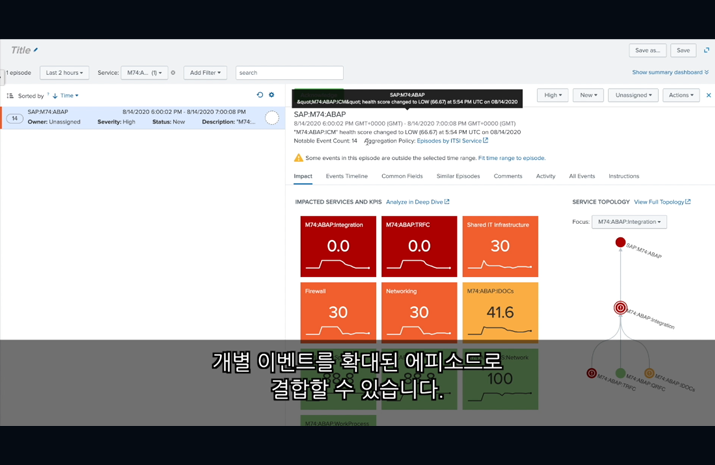Screen dimensions: 715x465
Task: Expand view using top-right arrows icon
Action: (x=706, y=50)
